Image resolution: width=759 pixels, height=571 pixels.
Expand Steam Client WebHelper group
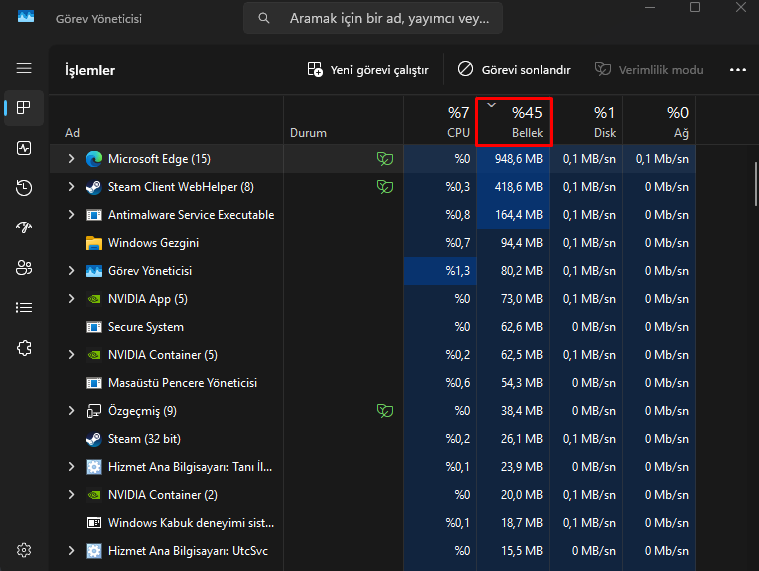pyautogui.click(x=71, y=187)
